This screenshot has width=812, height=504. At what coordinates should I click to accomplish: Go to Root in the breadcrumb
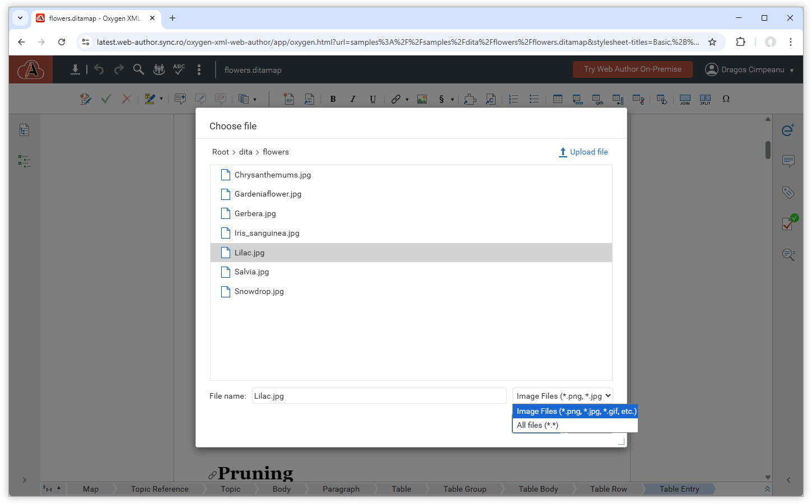(x=220, y=152)
